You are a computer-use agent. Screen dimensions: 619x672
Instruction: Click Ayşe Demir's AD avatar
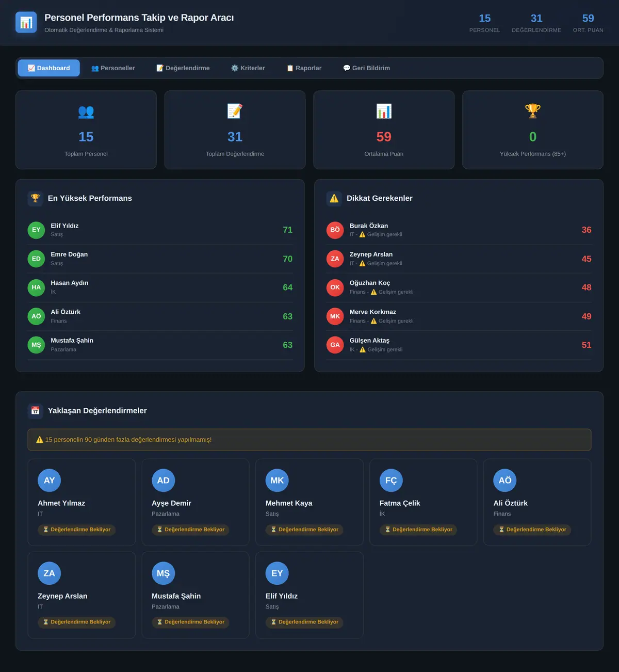pyautogui.click(x=164, y=481)
